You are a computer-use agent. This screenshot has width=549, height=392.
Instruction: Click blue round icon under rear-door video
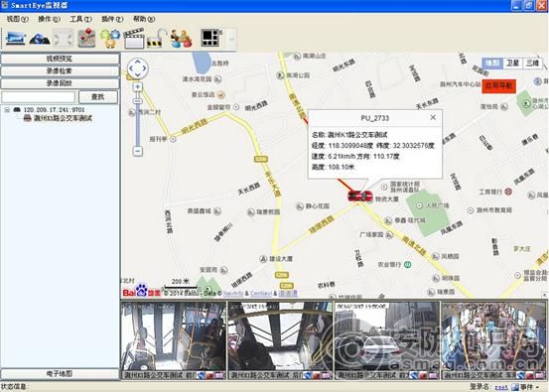coord(308,375)
